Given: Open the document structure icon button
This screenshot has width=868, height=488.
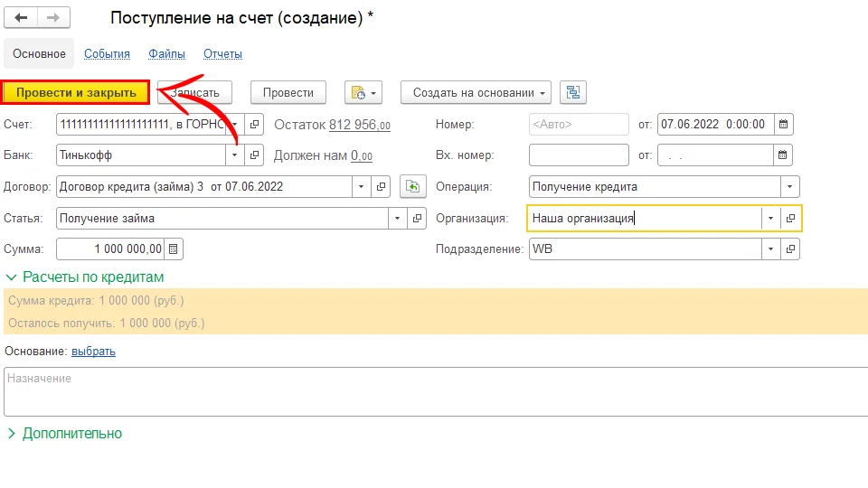Looking at the screenshot, I should coord(573,92).
